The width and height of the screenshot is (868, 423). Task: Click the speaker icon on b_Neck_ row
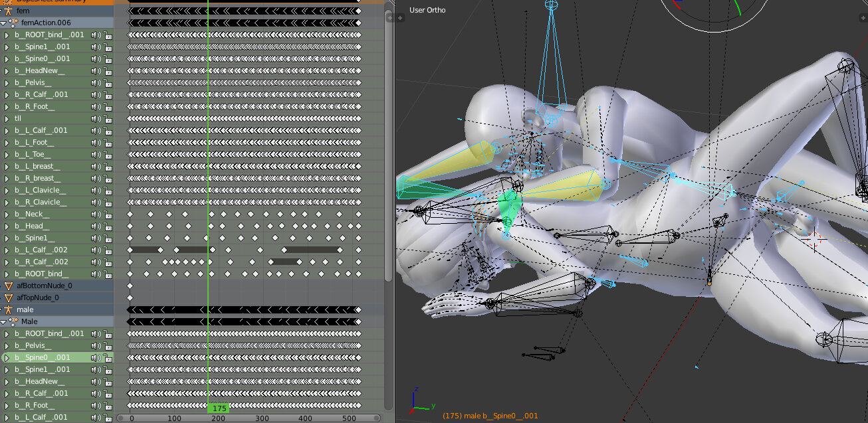tap(96, 214)
